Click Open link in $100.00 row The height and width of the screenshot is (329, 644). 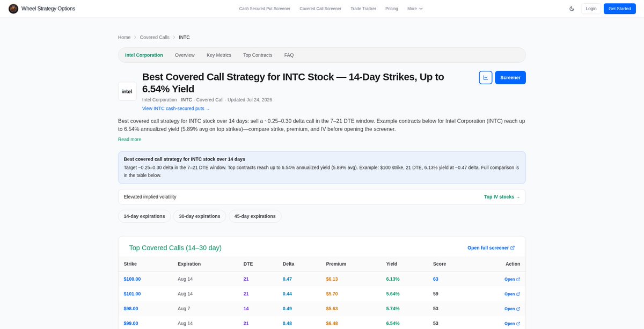coord(512,279)
